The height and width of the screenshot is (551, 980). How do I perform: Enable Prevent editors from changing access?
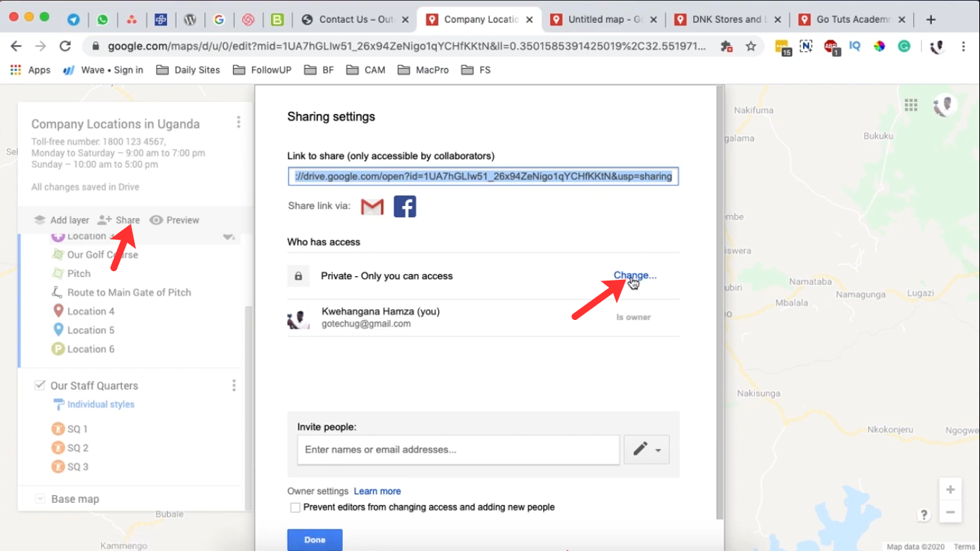point(295,507)
